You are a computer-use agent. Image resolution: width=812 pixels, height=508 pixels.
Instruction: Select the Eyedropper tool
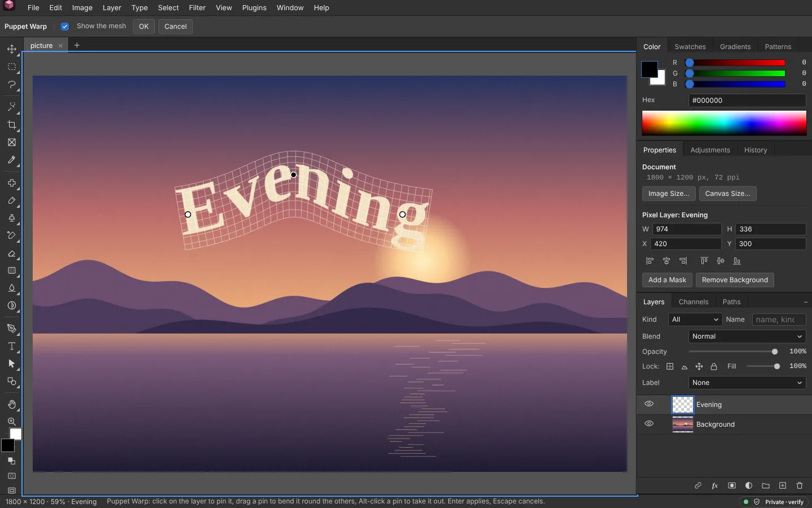12,160
